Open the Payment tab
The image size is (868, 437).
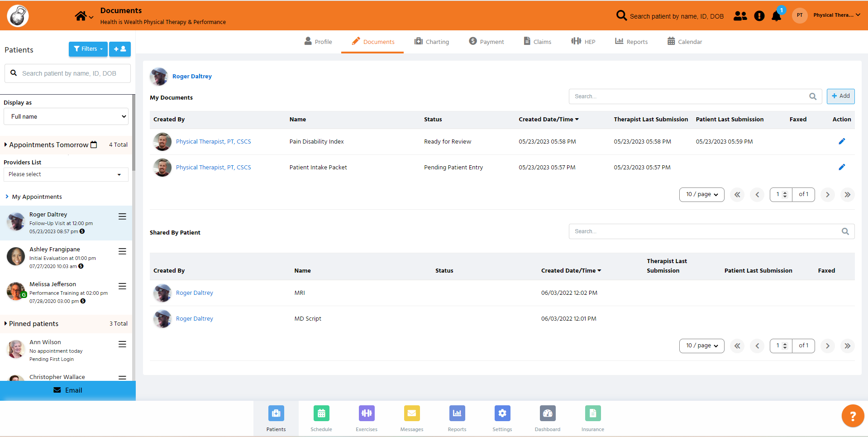click(x=486, y=42)
